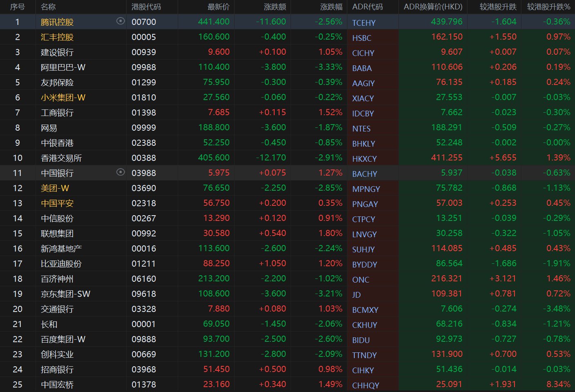The width and height of the screenshot is (575, 392).
Task: Select the 汇丰控股 stock name
Action: (x=57, y=37)
